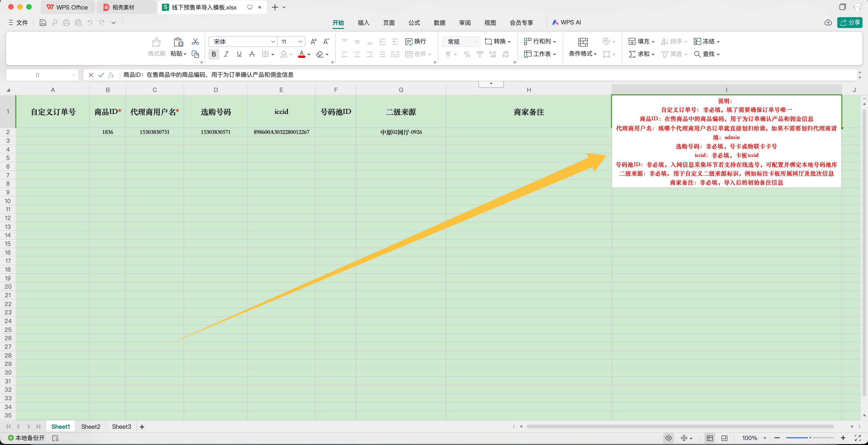The height and width of the screenshot is (445, 868).
Task: Toggle bold formatting button
Action: (x=214, y=54)
